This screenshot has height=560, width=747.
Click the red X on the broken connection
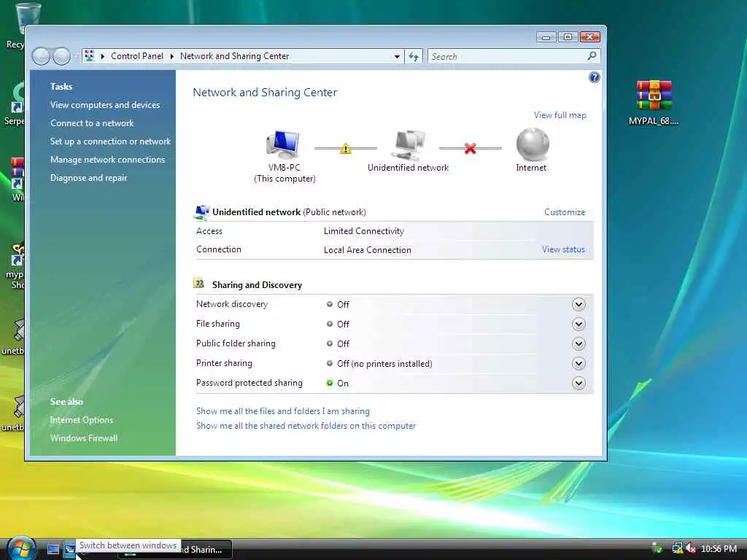(471, 149)
